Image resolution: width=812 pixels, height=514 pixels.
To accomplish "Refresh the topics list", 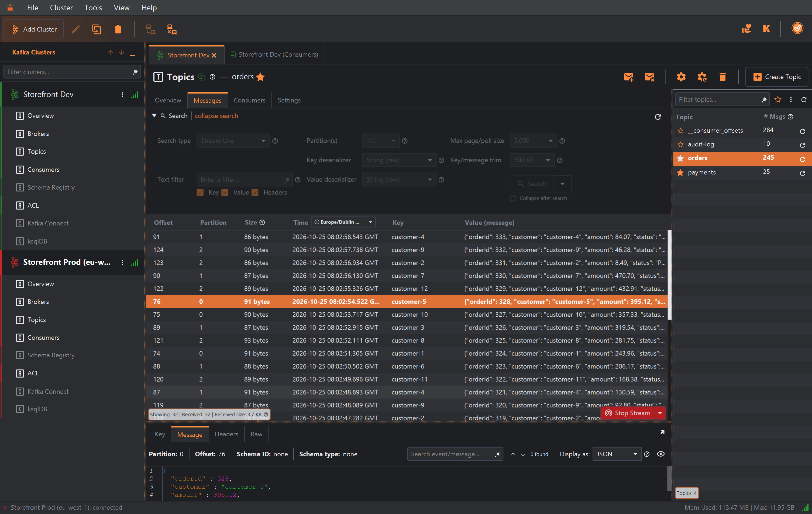I will click(804, 100).
